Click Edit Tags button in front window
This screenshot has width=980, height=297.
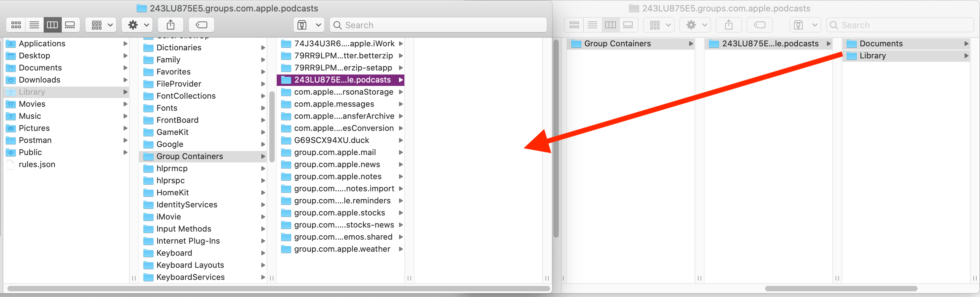click(201, 25)
